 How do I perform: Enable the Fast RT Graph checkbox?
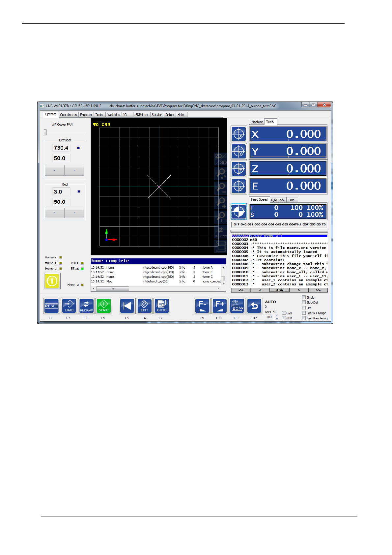[304, 313]
